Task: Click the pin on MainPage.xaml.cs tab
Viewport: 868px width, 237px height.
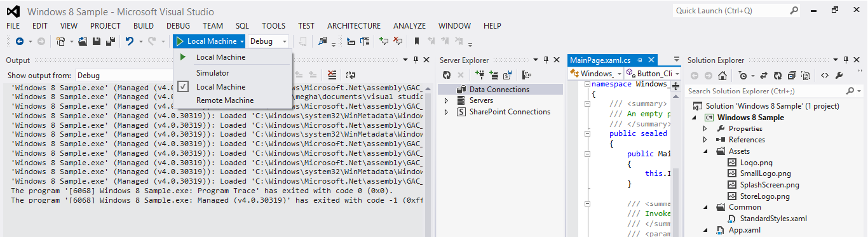Action: tap(640, 60)
